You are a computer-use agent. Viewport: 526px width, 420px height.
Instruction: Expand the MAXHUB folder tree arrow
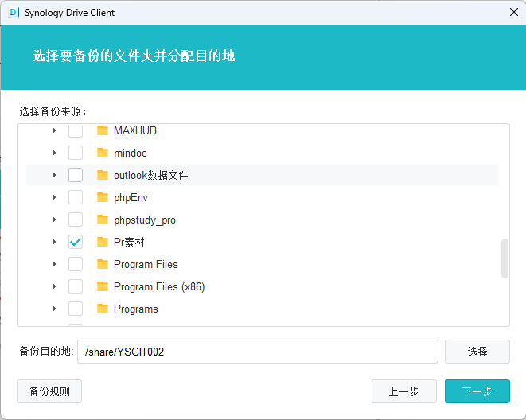pyautogui.click(x=54, y=130)
